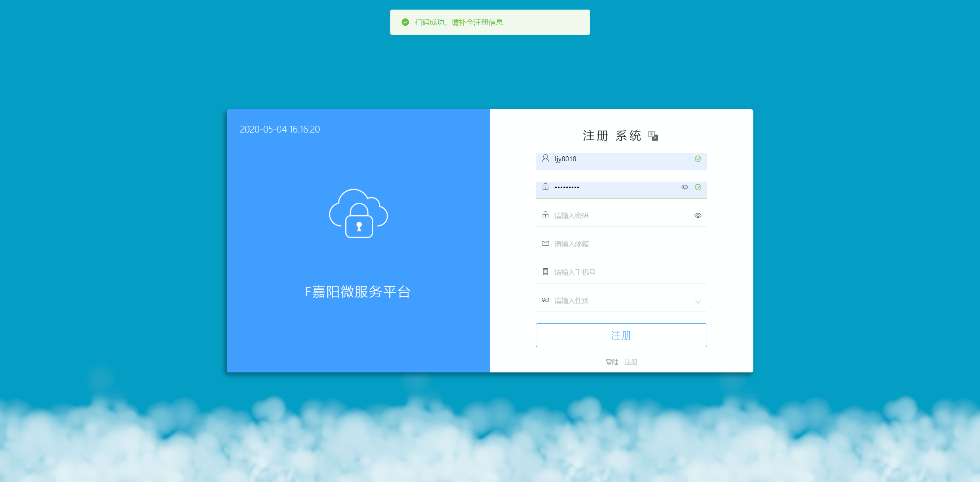The width and height of the screenshot is (980, 482).
Task: Click the gender symbol icon
Action: pyautogui.click(x=546, y=300)
